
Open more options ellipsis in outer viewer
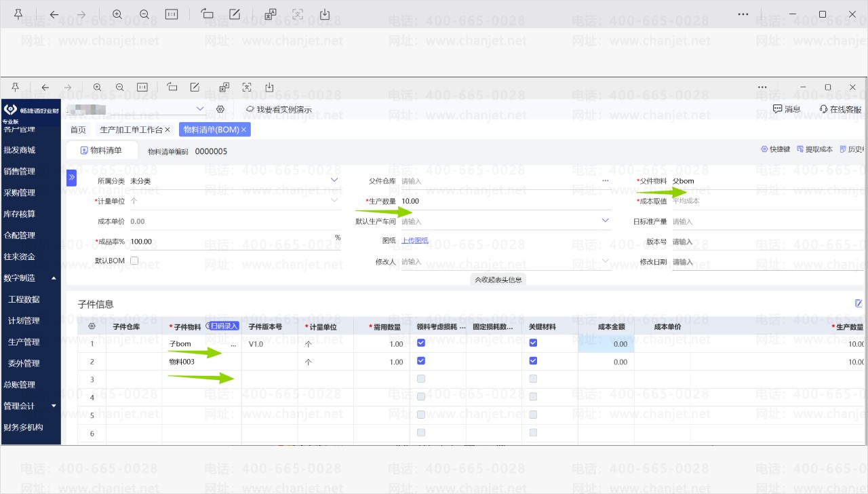tap(743, 14)
